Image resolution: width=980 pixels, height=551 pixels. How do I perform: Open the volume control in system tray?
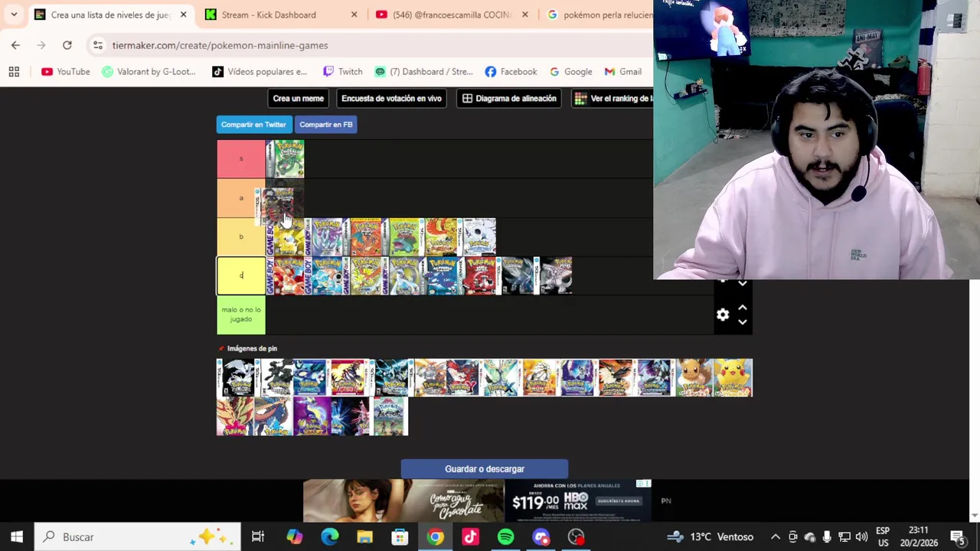pos(861,537)
